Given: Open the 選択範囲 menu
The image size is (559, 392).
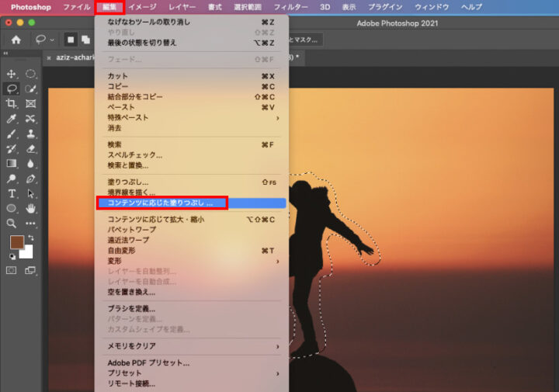Looking at the screenshot, I should coord(248,7).
